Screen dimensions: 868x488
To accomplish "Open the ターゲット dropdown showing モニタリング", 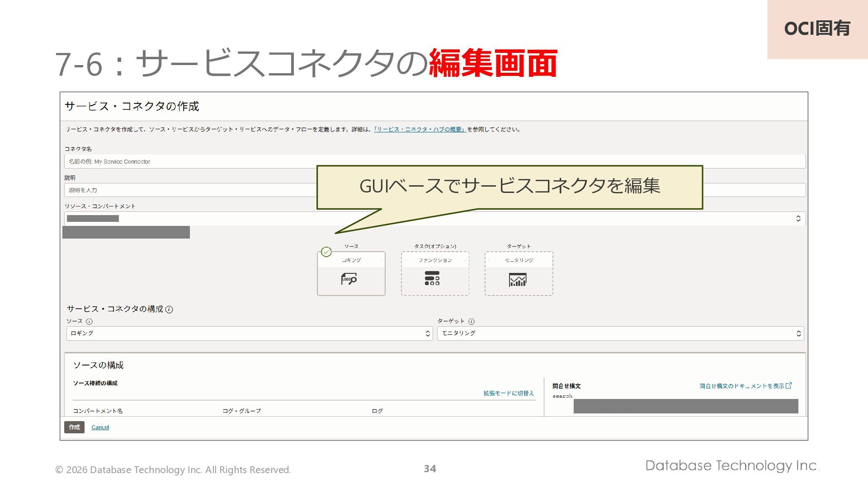I will point(620,333).
